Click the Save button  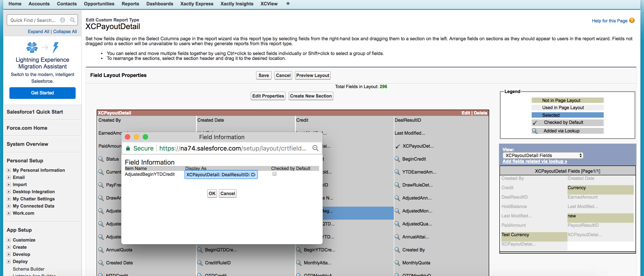pos(264,75)
